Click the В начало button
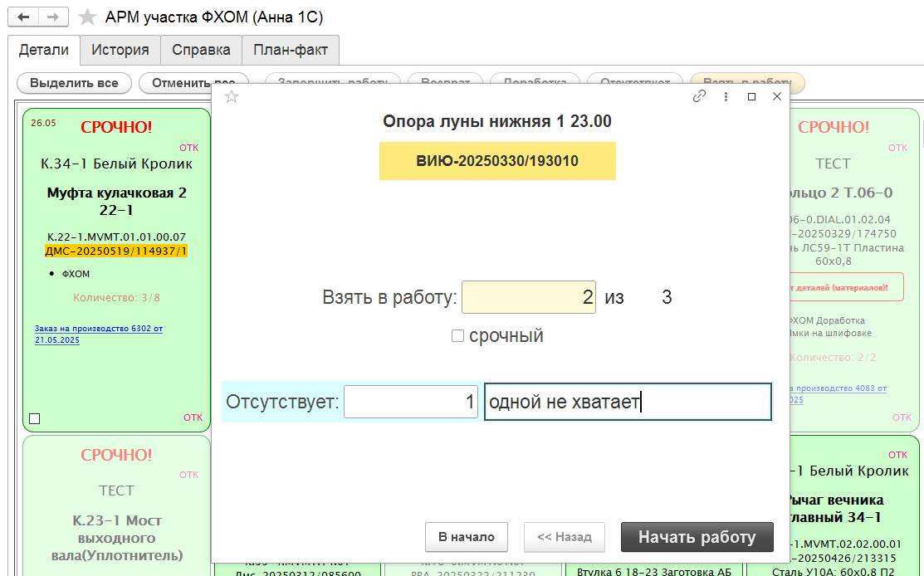924x576 pixels. 466,537
